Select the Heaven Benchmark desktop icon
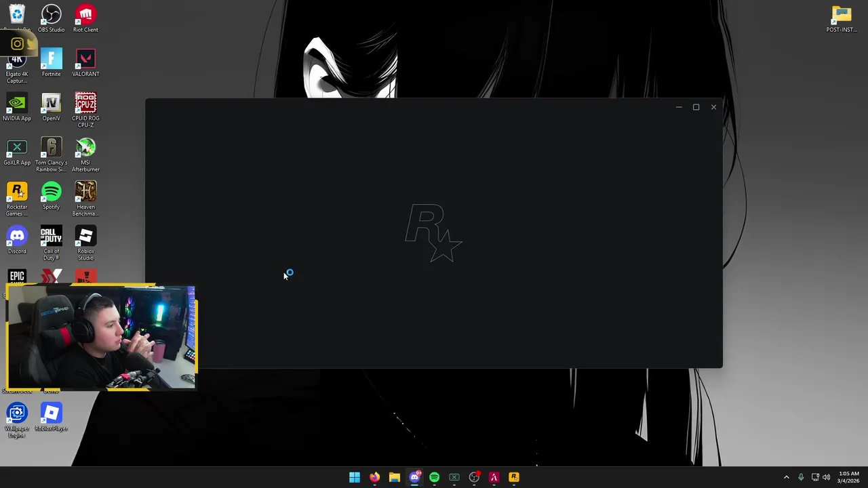Image resolution: width=868 pixels, height=488 pixels. pos(85,199)
